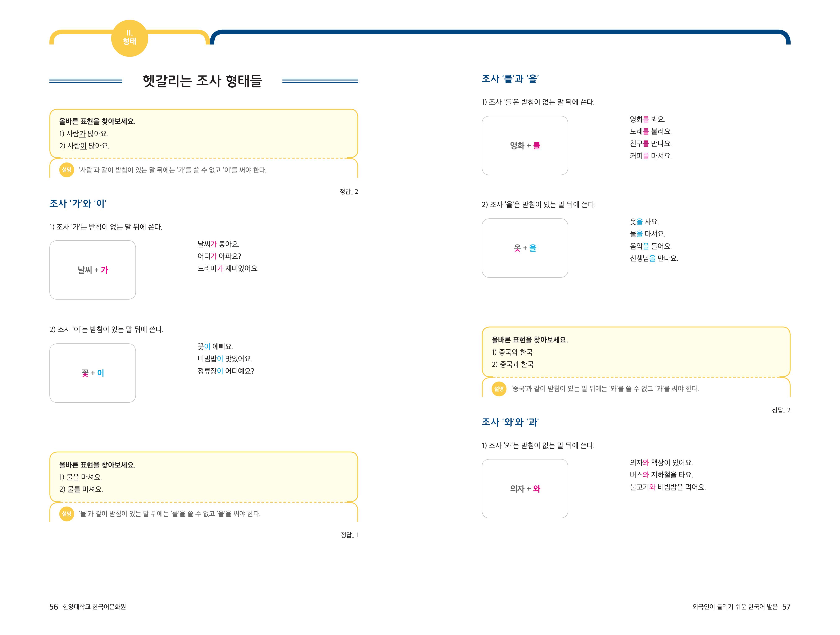Click page number 57 in the footer
This screenshot has width=840, height=635.
pos(786,607)
